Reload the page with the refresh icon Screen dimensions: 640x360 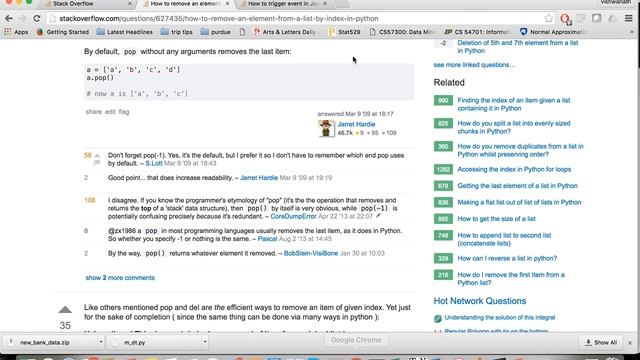pyautogui.click(x=37, y=18)
